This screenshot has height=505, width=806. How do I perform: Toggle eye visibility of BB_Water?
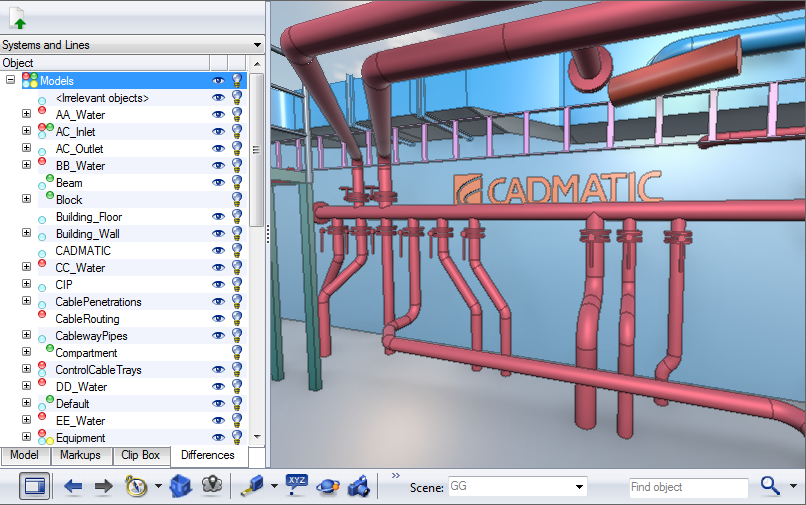[218, 166]
